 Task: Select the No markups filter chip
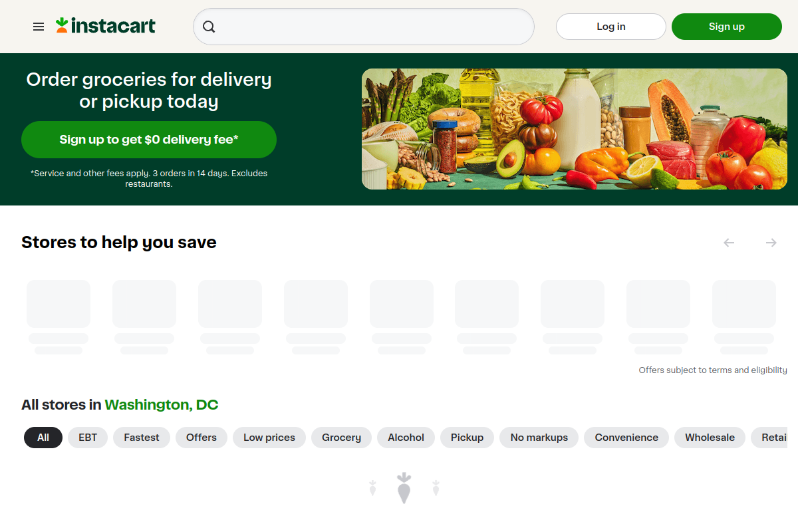click(x=539, y=438)
